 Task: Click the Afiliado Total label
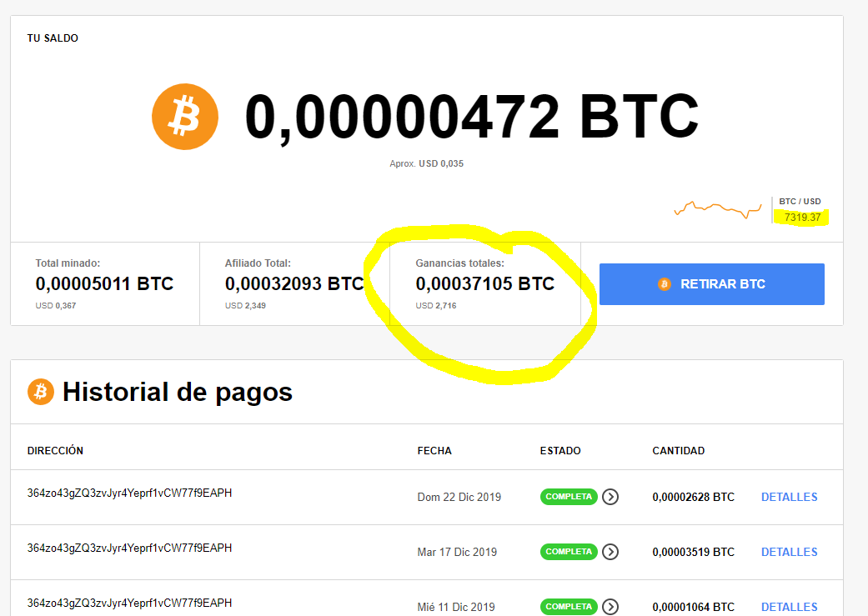click(258, 263)
